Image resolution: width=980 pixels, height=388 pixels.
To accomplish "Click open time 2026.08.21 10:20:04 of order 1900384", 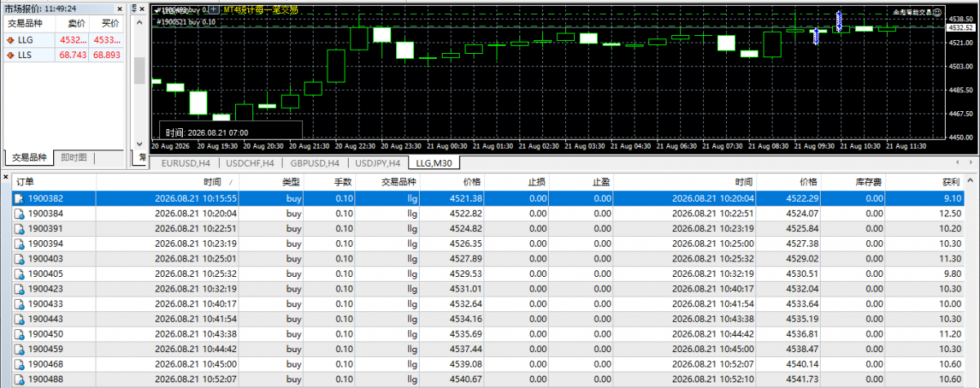I will 196,213.
